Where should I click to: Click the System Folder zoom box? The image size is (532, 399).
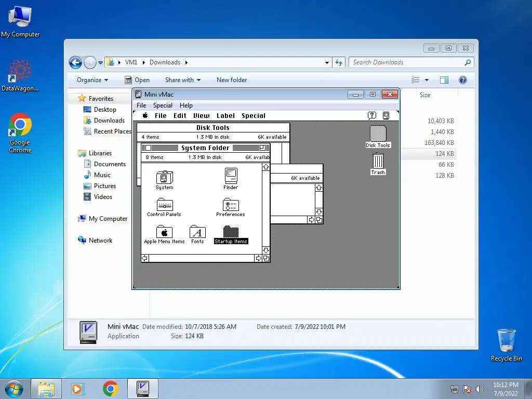click(262, 148)
